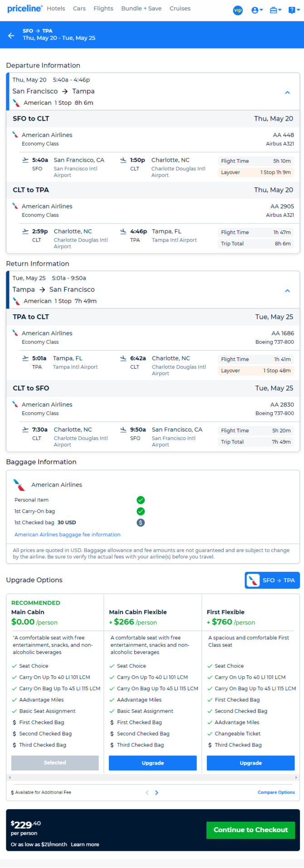Image resolution: width=304 pixels, height=868 pixels.
Task: Click the 1st Checked bag dollar fee icon
Action: point(141,522)
